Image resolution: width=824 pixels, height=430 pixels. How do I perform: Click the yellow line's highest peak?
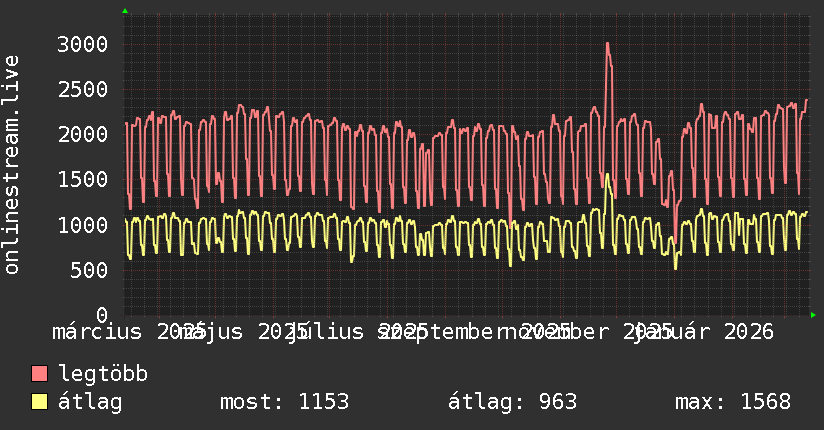pyautogui.click(x=607, y=176)
